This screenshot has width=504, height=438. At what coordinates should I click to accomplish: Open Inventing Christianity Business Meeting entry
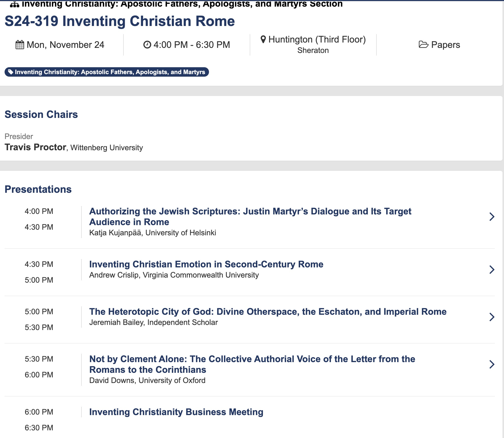[x=176, y=412]
